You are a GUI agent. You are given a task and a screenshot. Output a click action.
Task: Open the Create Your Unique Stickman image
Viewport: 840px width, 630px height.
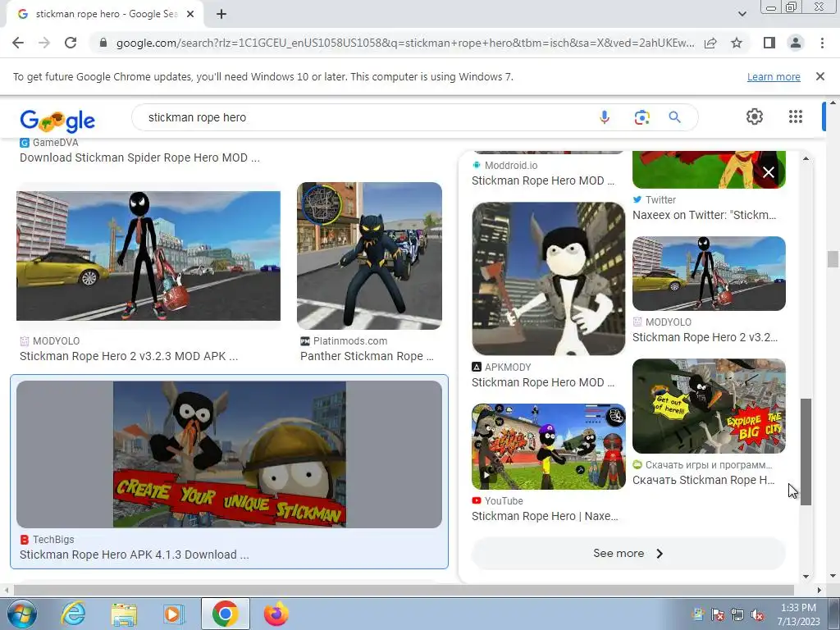coord(230,454)
